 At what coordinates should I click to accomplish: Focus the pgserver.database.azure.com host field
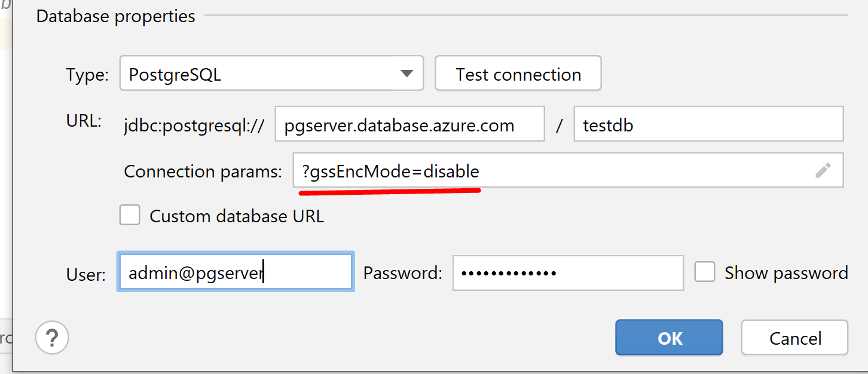[x=410, y=124]
